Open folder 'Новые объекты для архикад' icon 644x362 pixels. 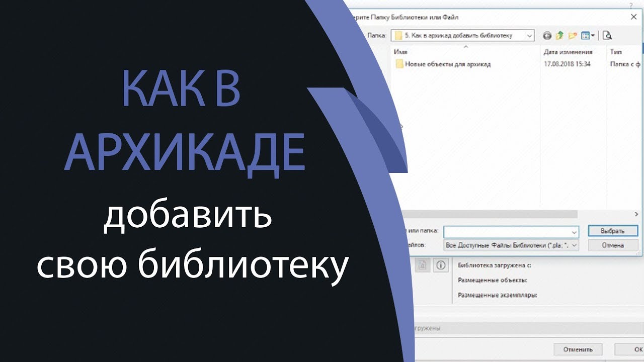pyautogui.click(x=399, y=64)
